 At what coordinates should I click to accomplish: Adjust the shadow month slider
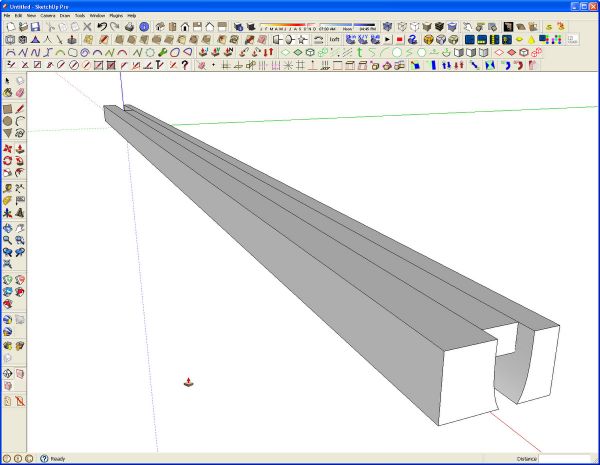tap(288, 27)
